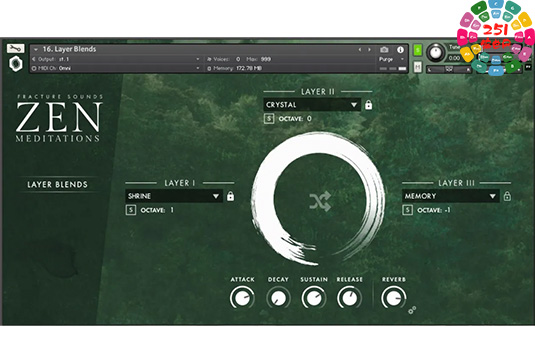Toggle the instrument mute M button

click(x=418, y=67)
